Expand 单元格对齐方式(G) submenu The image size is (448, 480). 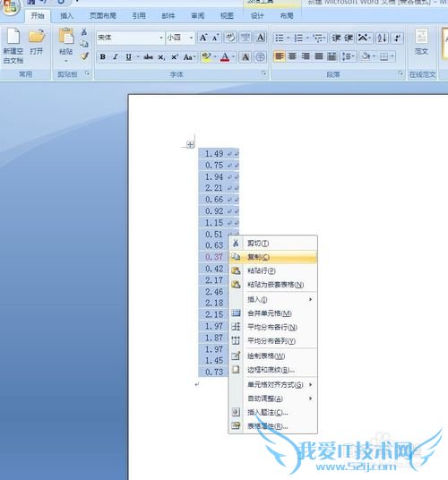pos(273,384)
